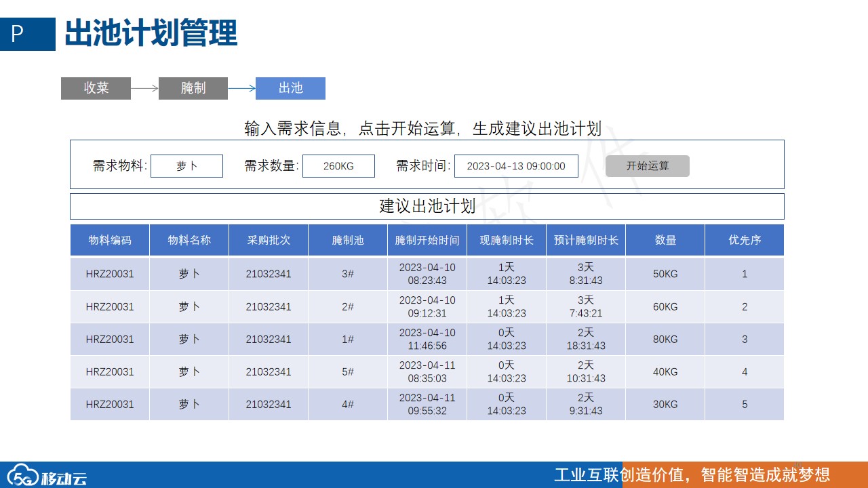Click the 腌制池 column header
The image size is (868, 488).
point(348,240)
